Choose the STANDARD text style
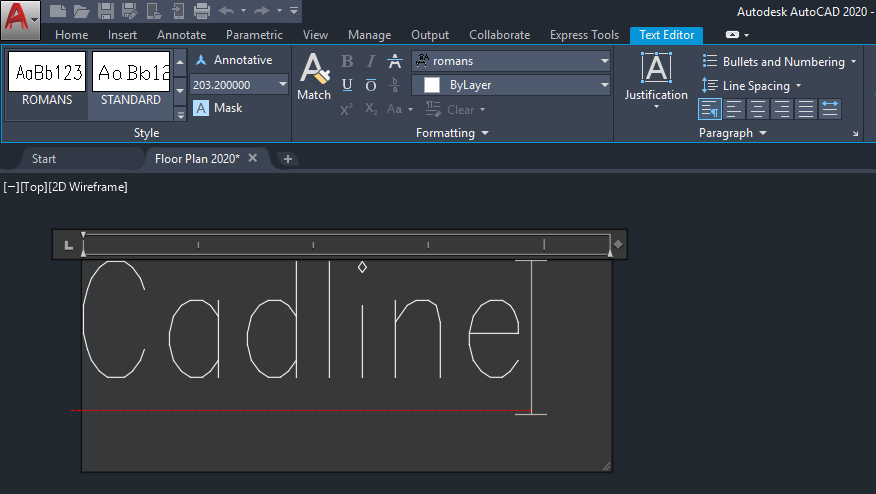Viewport: 876px width, 494px height. [x=131, y=78]
